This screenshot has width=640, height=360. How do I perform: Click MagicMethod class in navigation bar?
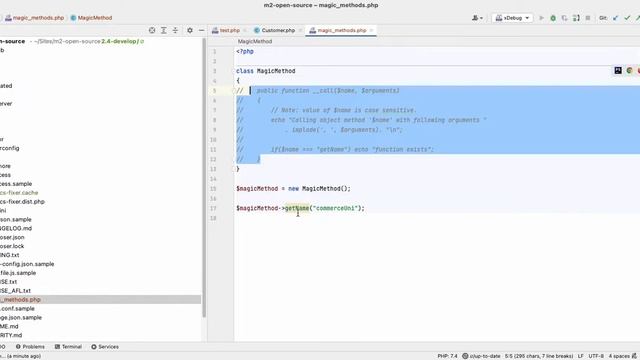click(x=91, y=18)
